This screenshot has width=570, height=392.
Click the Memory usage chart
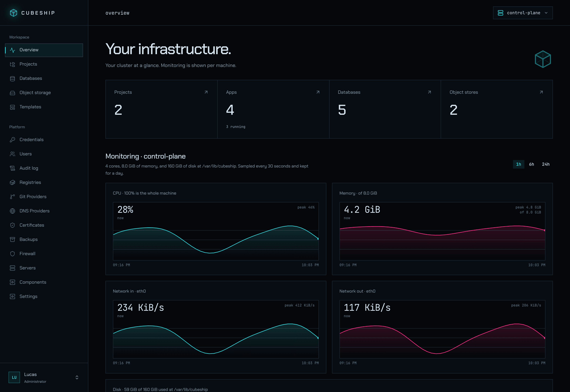click(442, 231)
